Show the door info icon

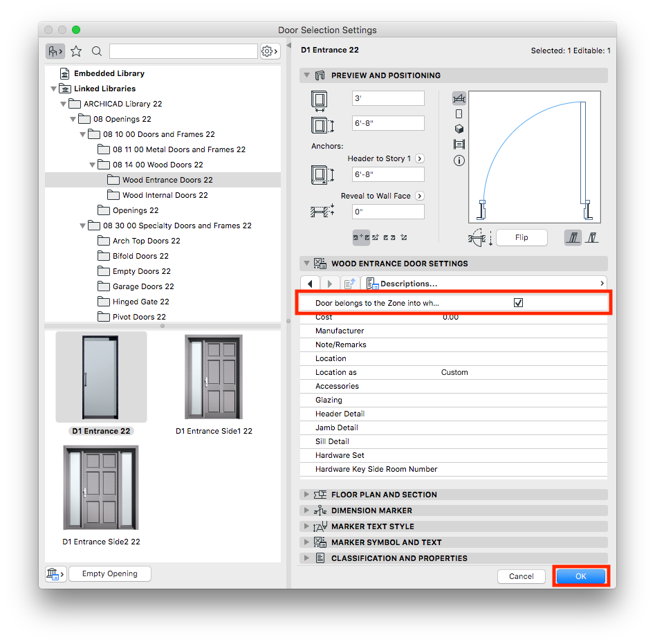459,160
